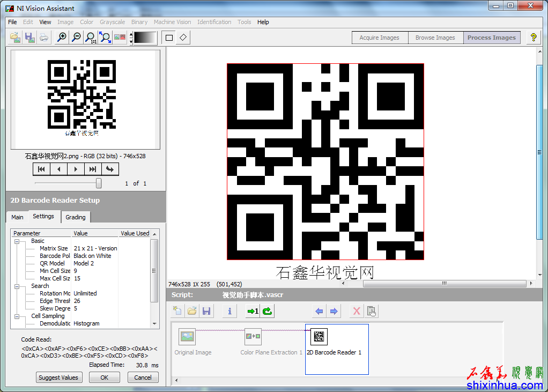Click the Open Script folder icon
Viewport: 548px width, 392px height.
coord(192,311)
